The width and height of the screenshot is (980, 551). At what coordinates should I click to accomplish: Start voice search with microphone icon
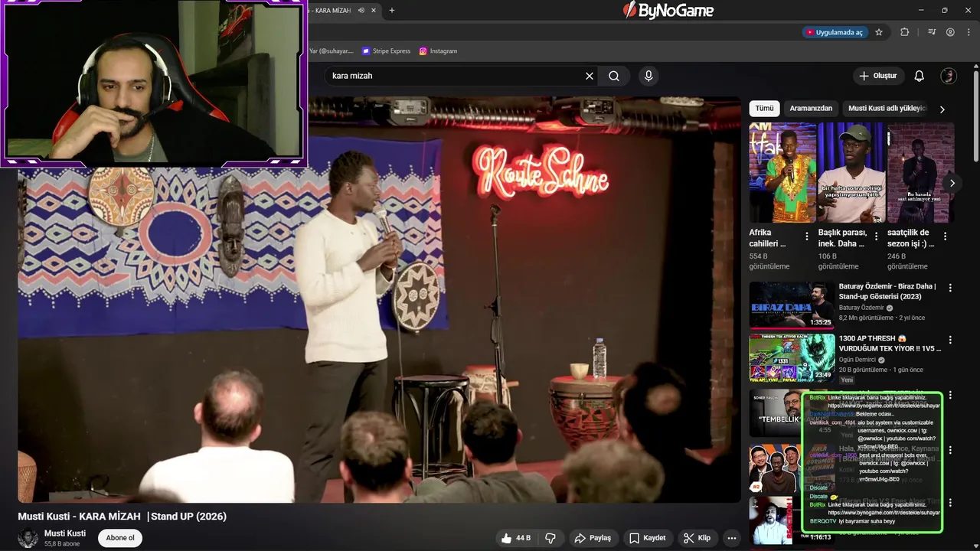[x=648, y=76]
